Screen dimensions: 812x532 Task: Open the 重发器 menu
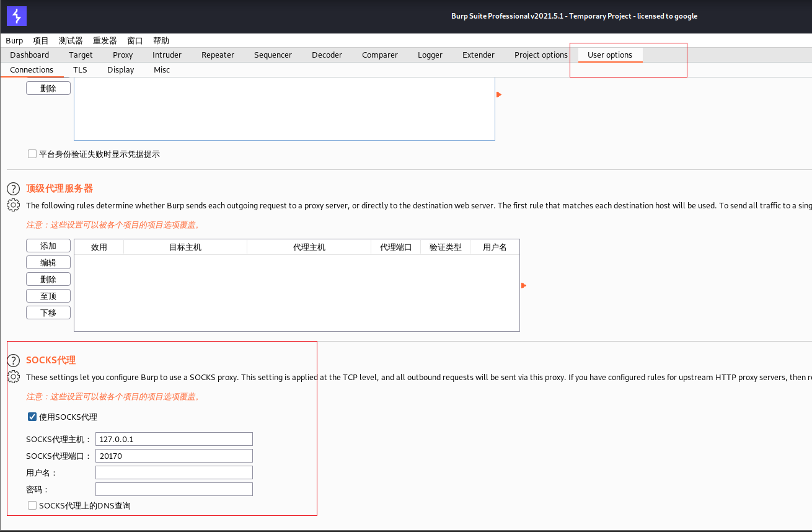(105, 40)
